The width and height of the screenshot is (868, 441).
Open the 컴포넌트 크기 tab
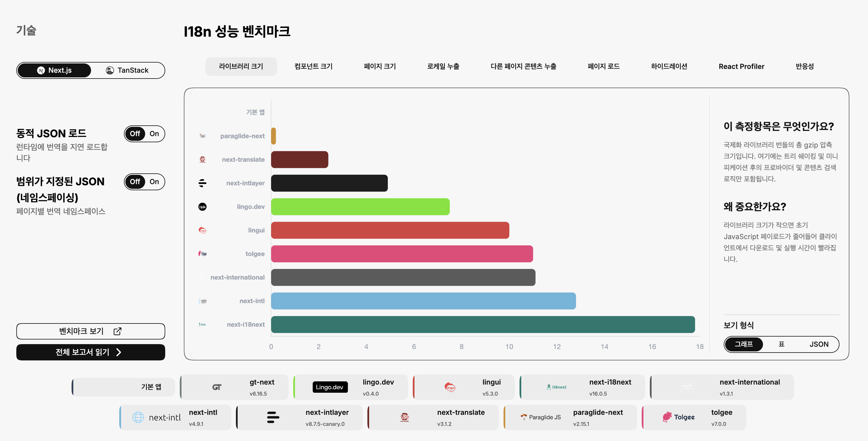[313, 66]
